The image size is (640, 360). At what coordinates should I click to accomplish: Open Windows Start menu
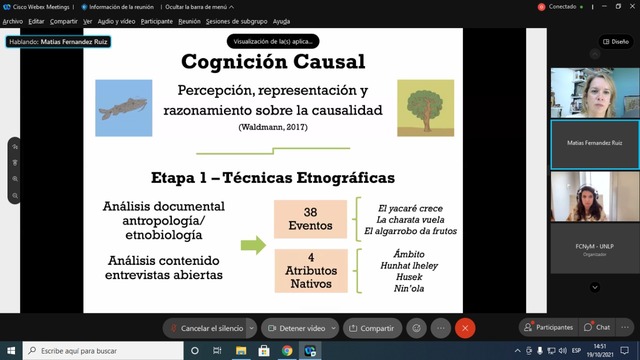click(x=11, y=351)
